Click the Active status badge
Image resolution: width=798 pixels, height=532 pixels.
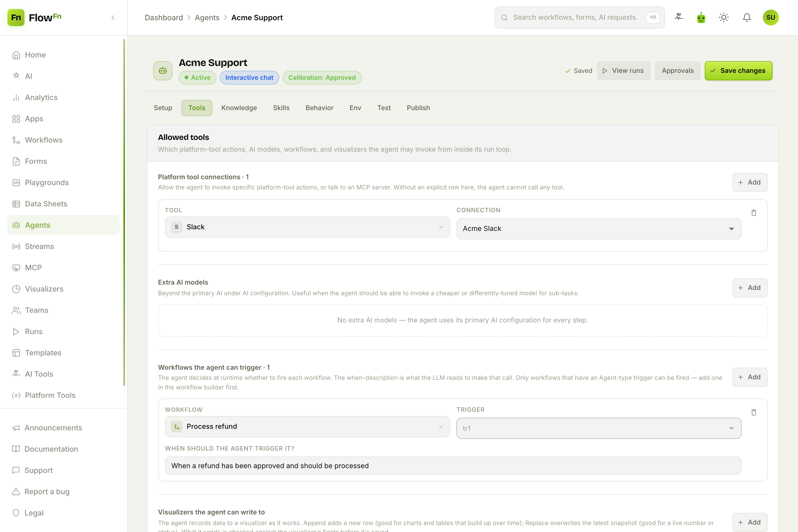(197, 78)
